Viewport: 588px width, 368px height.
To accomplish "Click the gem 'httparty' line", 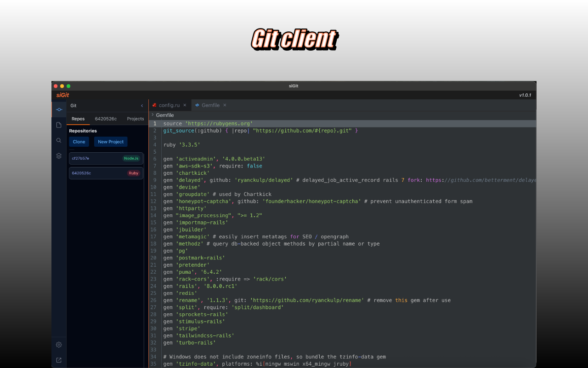I will (185, 208).
